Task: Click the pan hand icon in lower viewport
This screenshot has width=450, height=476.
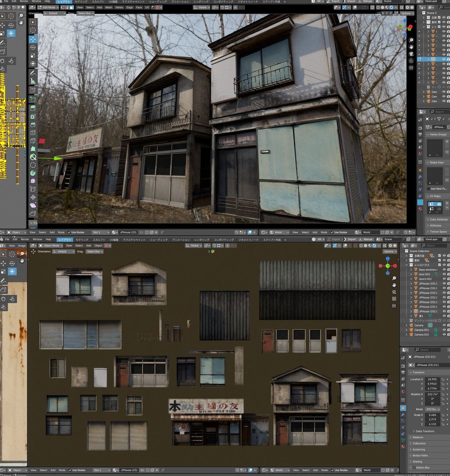Action: coord(394,285)
